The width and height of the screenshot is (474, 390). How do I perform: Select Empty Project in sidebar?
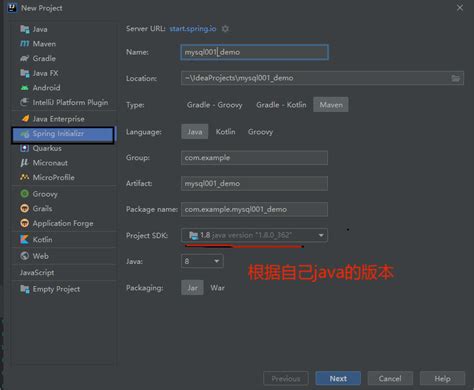tap(64, 289)
